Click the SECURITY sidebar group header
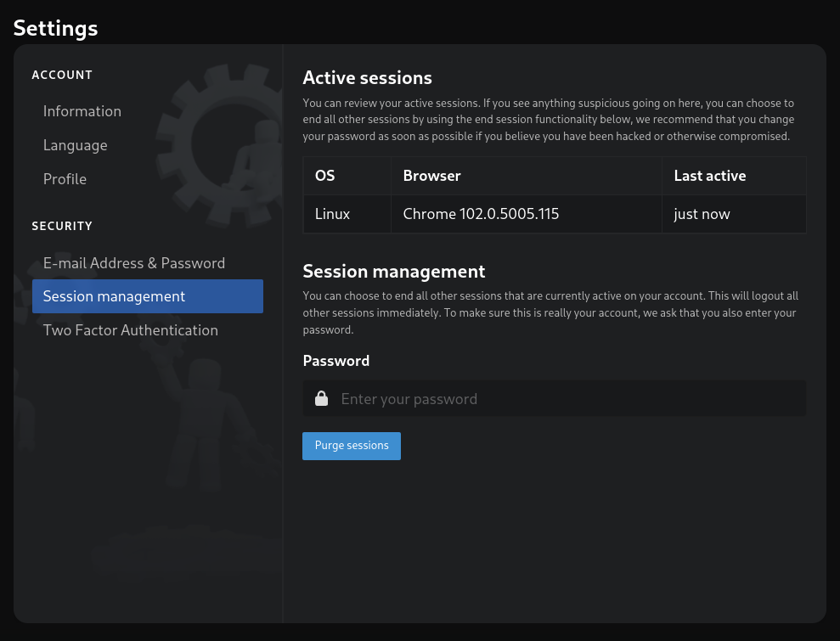Viewport: 840px width, 641px height. (62, 226)
